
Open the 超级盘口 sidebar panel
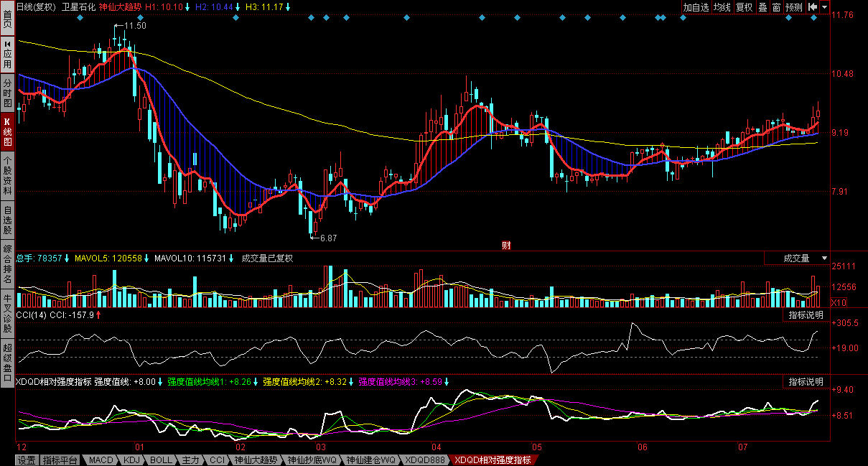(7, 365)
